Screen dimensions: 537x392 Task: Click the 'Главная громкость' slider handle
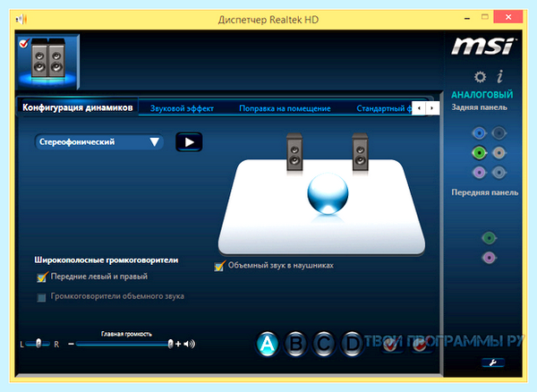(170, 344)
